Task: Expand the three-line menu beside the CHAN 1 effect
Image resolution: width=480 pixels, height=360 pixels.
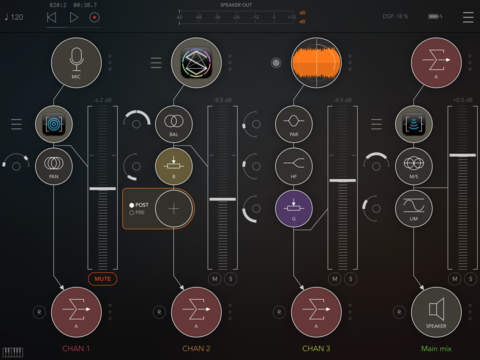Action: click(17, 124)
